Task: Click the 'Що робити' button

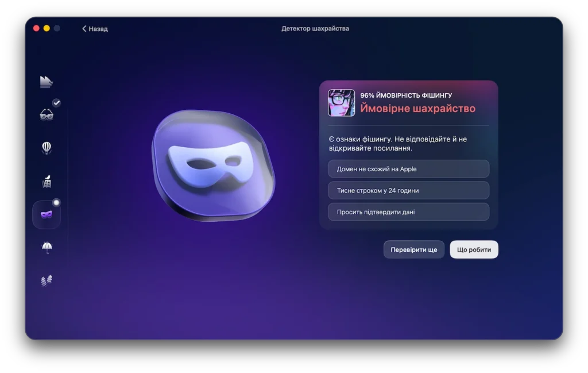Action: [x=474, y=249]
